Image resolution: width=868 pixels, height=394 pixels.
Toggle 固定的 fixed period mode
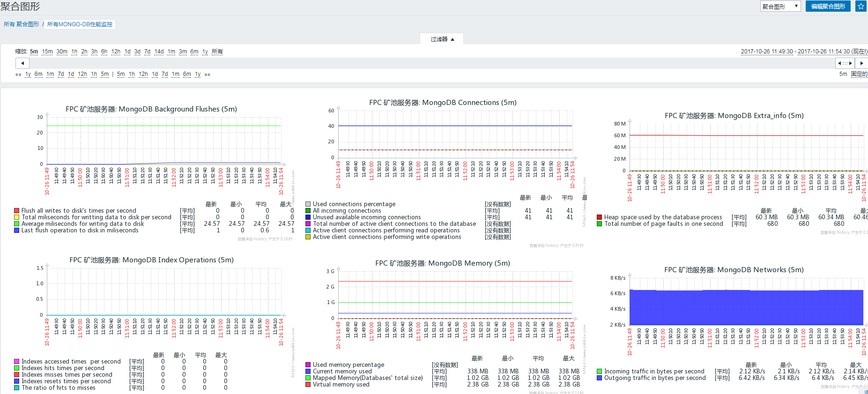coord(859,74)
